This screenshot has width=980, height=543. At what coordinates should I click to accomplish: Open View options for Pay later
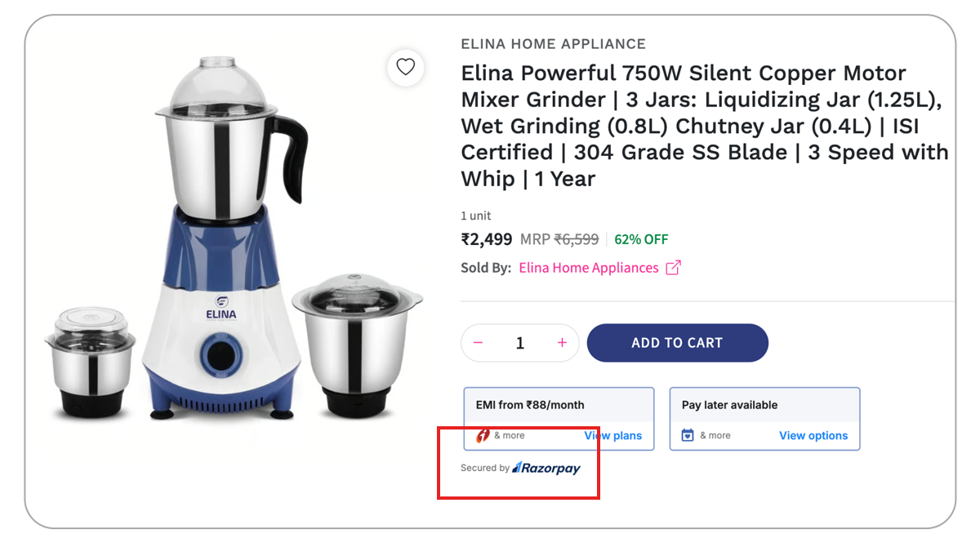pos(813,435)
